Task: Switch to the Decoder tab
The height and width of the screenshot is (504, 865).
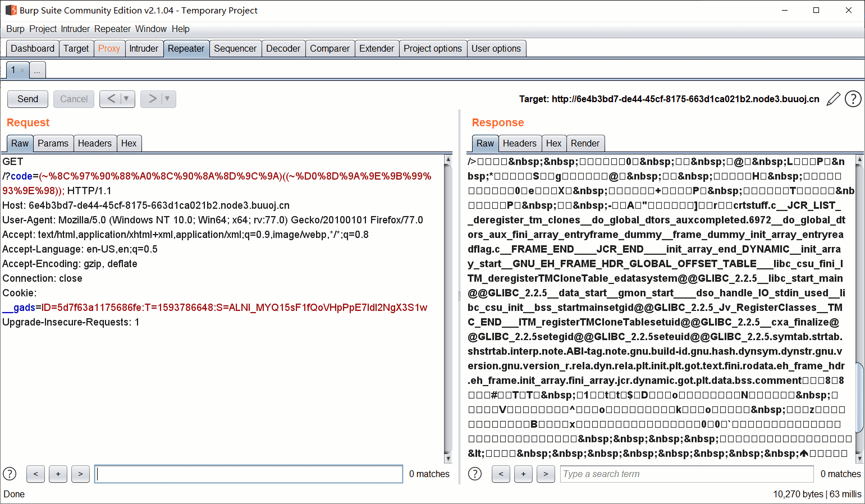Action: 283,48
